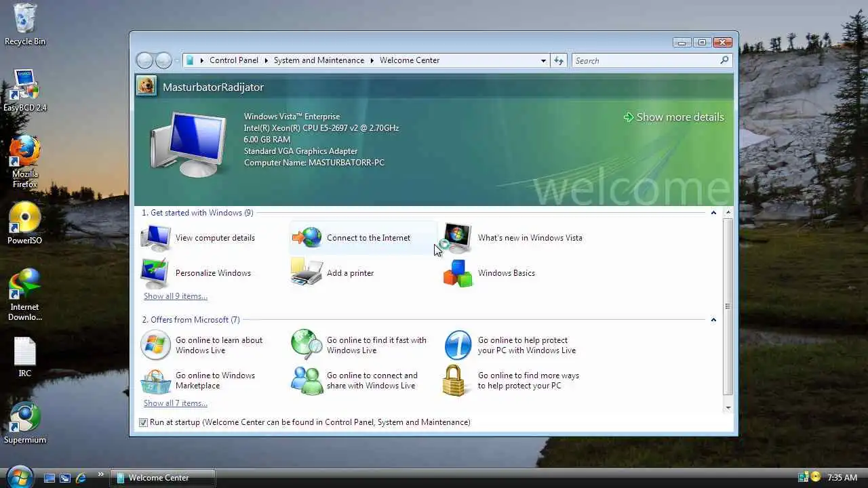Click the scrollbar up arrow

point(728,213)
